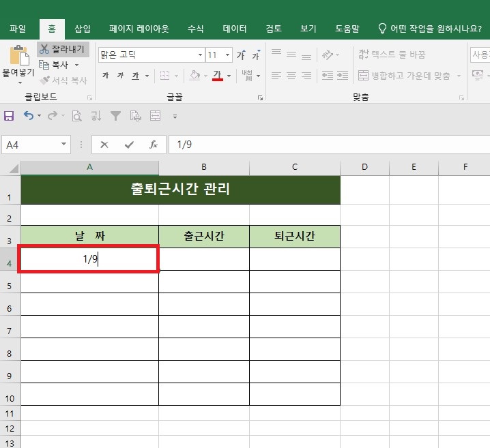The image size is (490, 448).
Task: Open borders dropdown arrow
Action: 176,76
